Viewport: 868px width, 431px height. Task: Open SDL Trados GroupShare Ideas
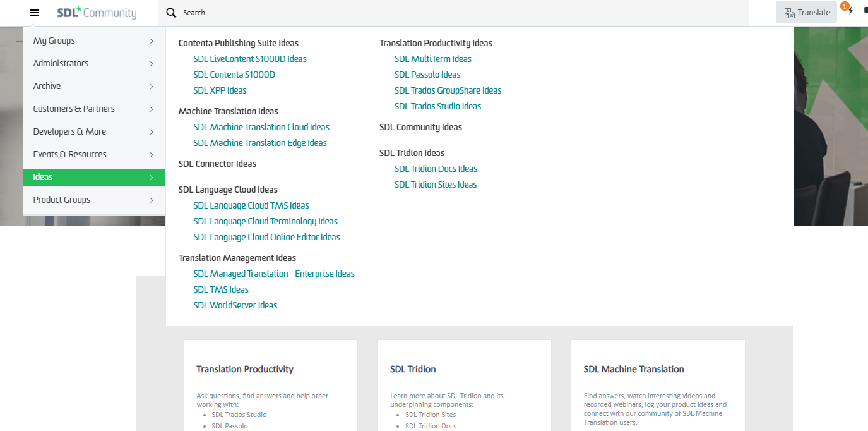coord(448,90)
